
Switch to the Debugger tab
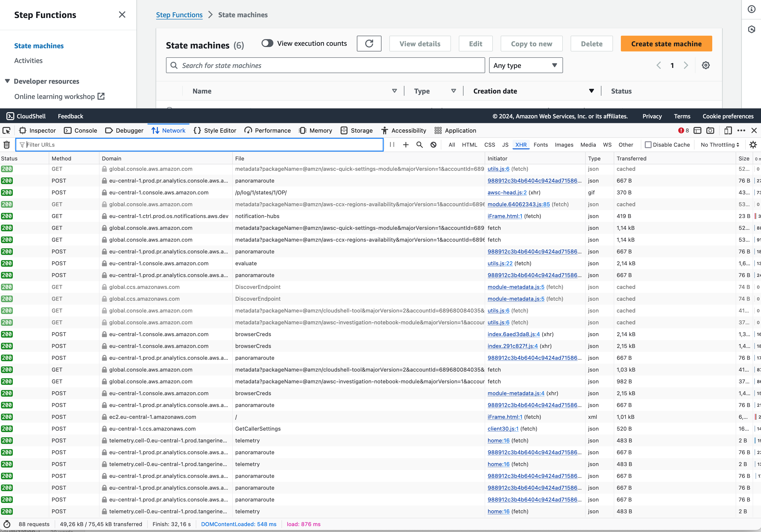(x=124, y=130)
